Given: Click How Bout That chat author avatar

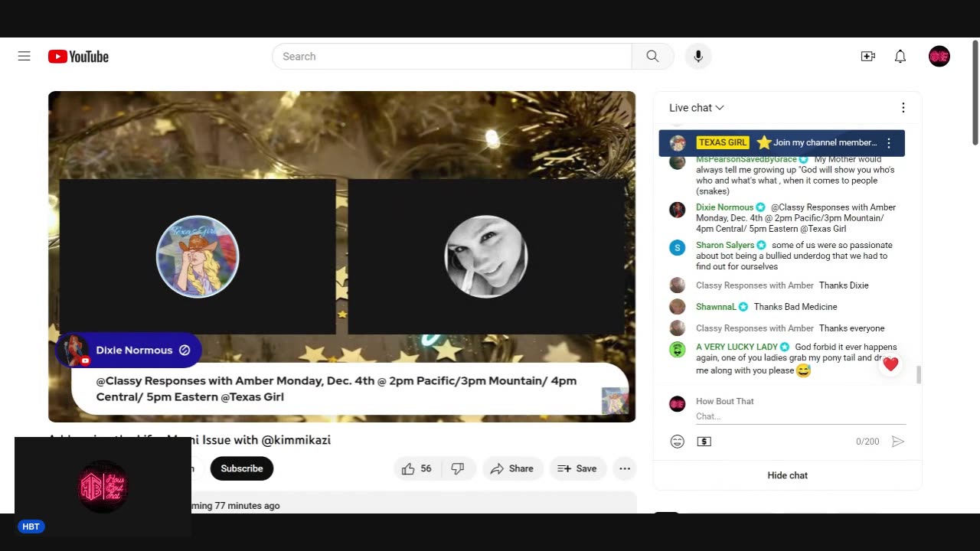Looking at the screenshot, I should (678, 404).
